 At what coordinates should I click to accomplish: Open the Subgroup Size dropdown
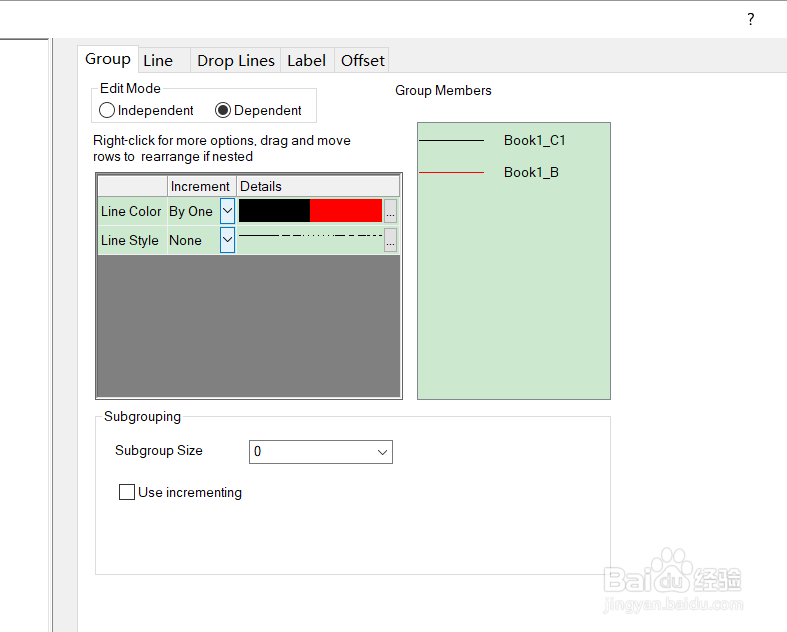(321, 452)
